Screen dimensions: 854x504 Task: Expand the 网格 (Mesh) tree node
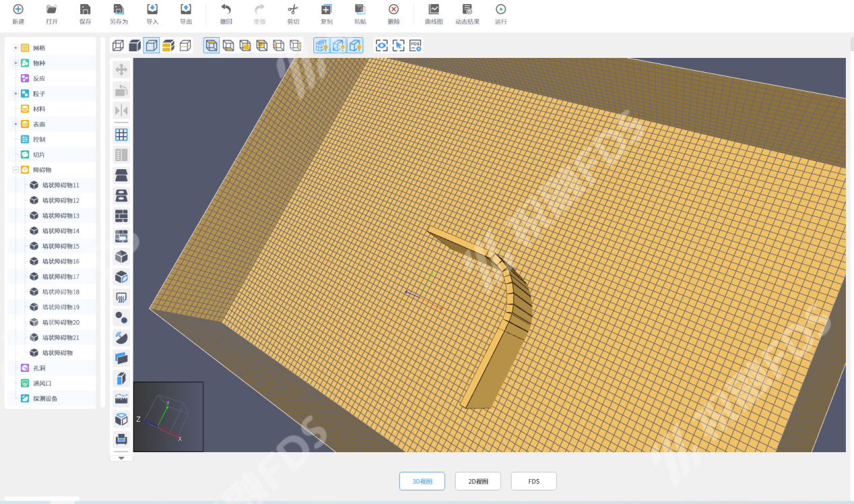(16, 48)
